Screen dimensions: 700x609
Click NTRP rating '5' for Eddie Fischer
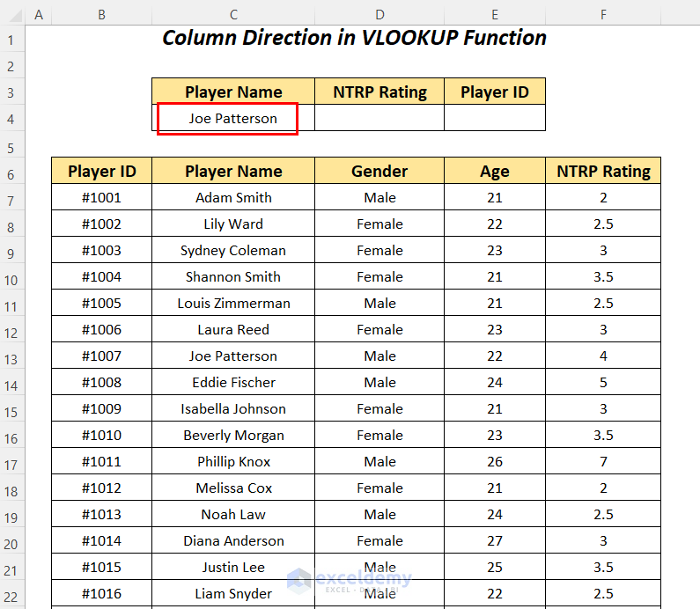coord(603,382)
